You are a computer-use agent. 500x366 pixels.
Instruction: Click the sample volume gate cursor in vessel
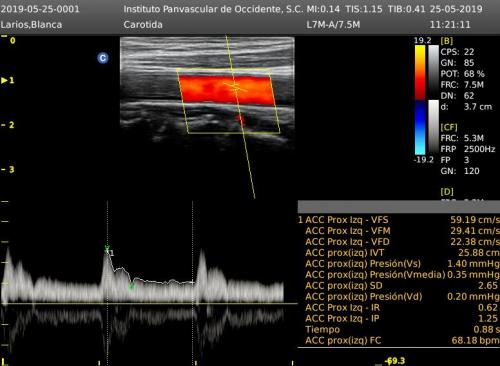[235, 87]
